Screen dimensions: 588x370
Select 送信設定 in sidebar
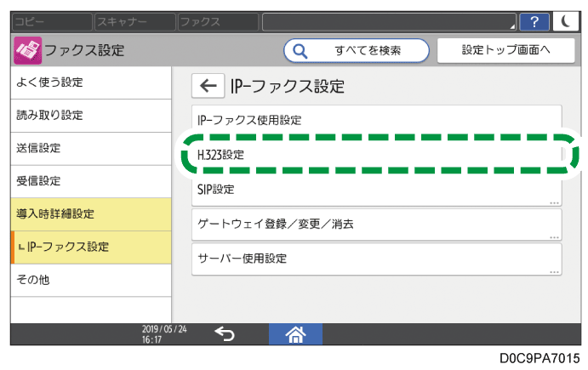91,149
